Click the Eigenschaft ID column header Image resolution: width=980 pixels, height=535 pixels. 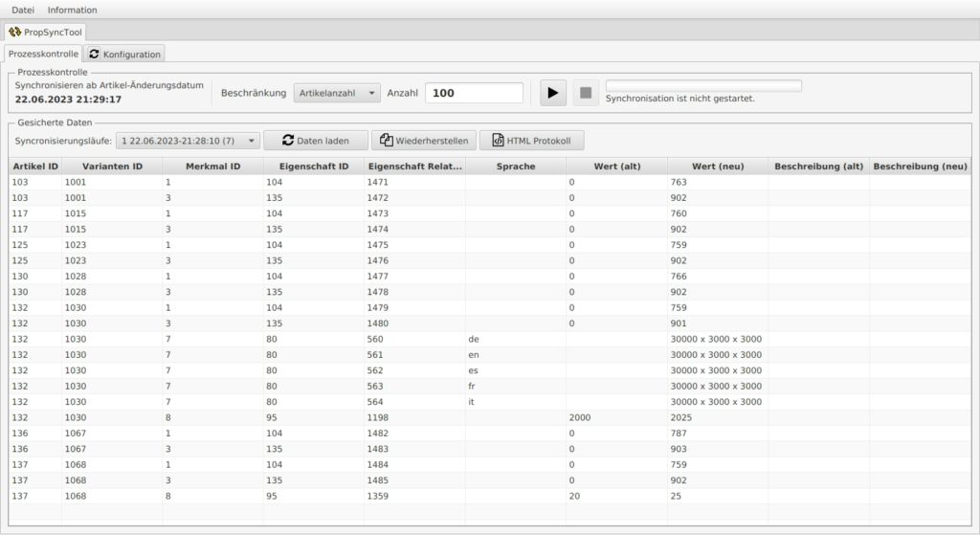pyautogui.click(x=314, y=167)
